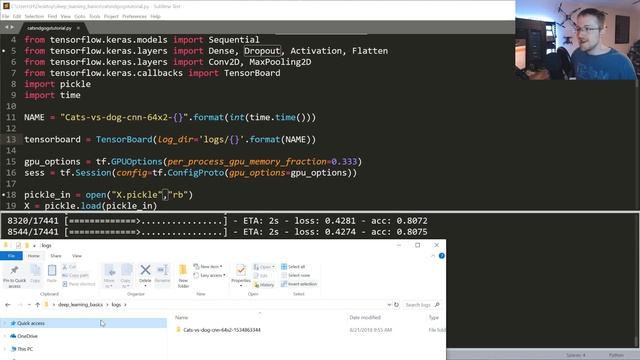Switch to the Explorer Share tab

pyautogui.click(x=56, y=256)
